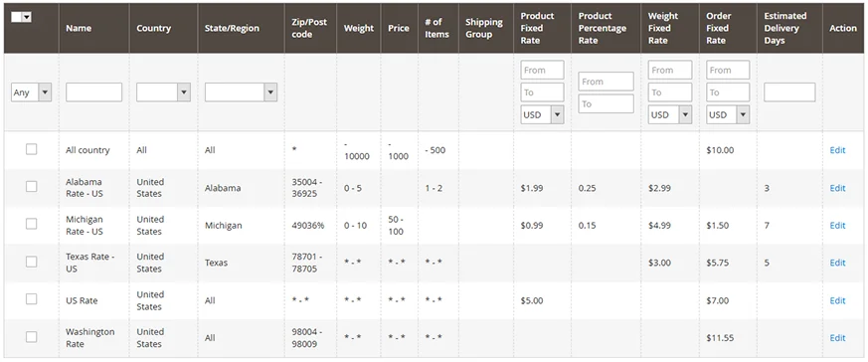The image size is (868, 362).
Task: Check the Washington Rate row checkbox
Action: pos(32,336)
